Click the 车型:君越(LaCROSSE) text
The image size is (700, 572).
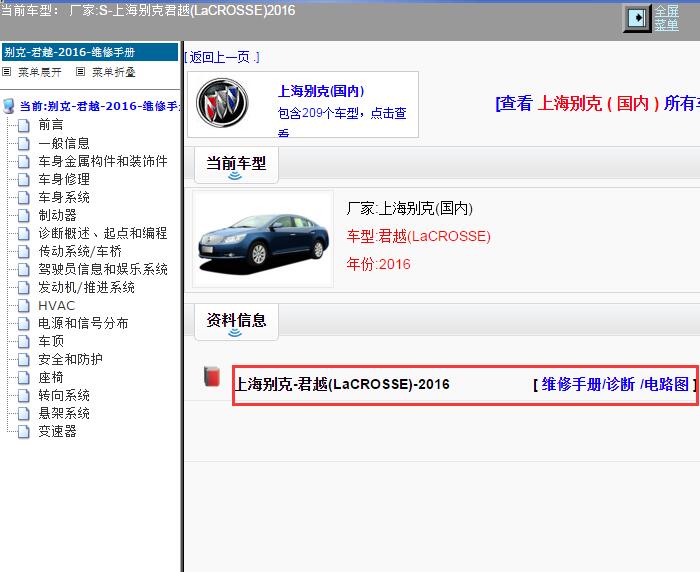[418, 236]
